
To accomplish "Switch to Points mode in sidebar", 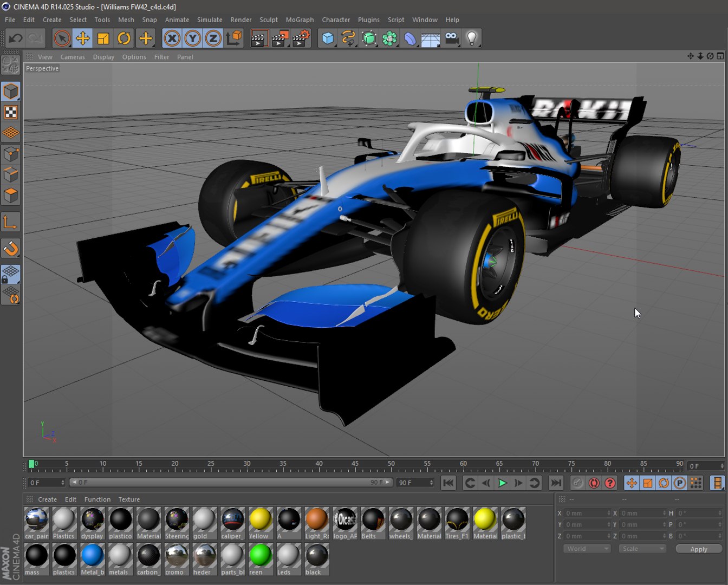I will click(x=11, y=154).
